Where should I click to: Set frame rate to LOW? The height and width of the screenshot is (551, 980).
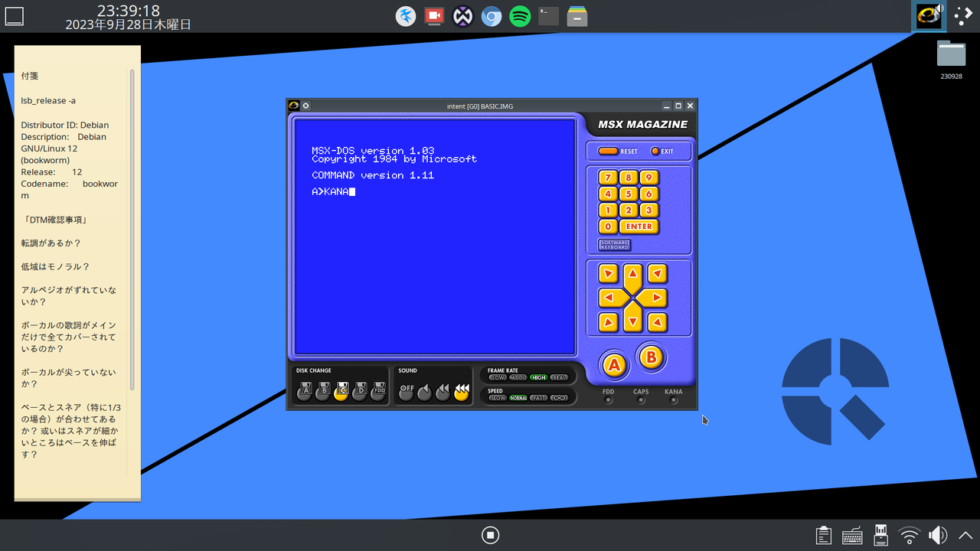tap(498, 377)
